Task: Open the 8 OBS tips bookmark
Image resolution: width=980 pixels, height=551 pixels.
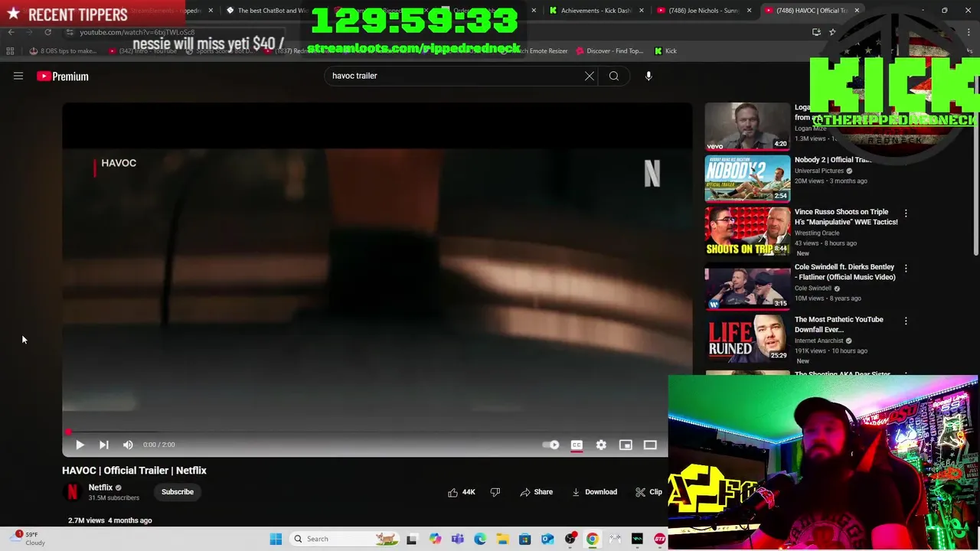Action: point(63,51)
